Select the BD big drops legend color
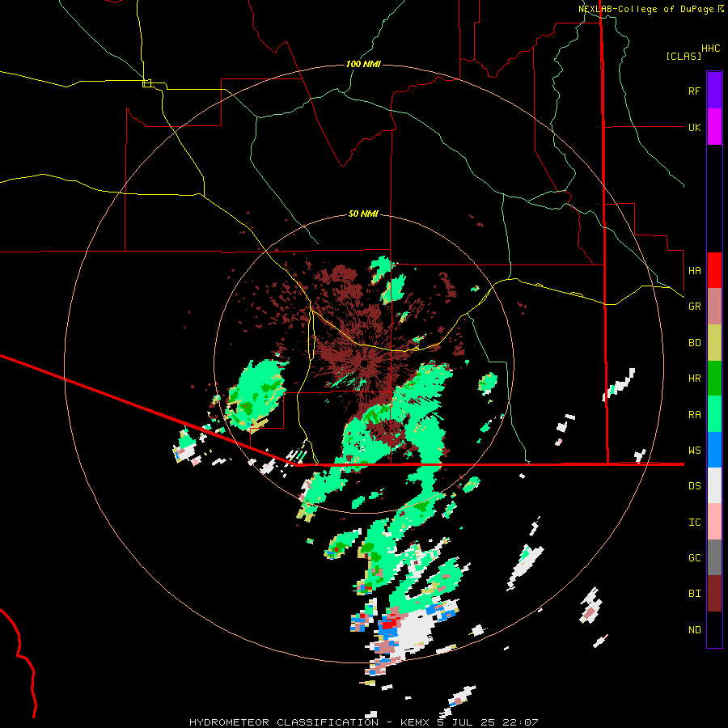Viewport: 728px width, 728px height. click(714, 343)
